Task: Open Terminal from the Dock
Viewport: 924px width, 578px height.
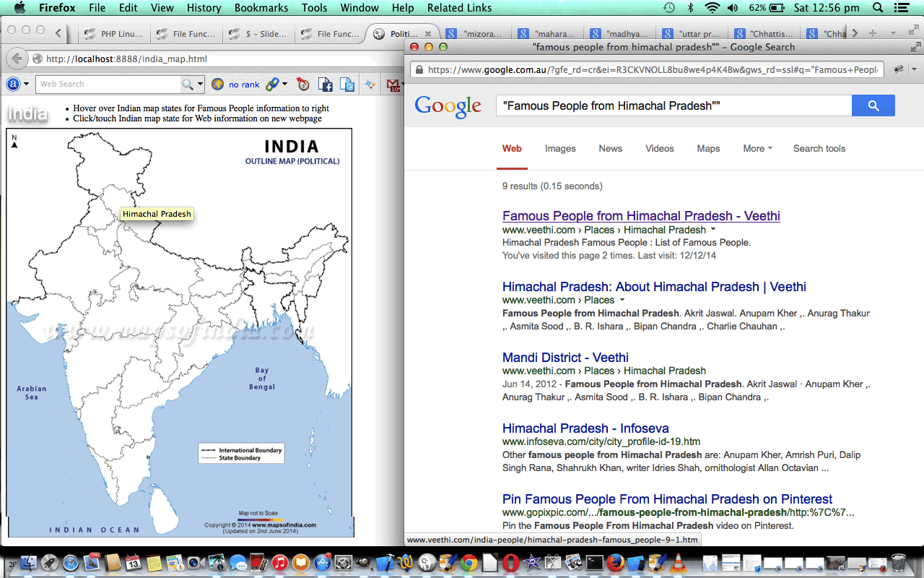Action: pyautogui.click(x=595, y=563)
